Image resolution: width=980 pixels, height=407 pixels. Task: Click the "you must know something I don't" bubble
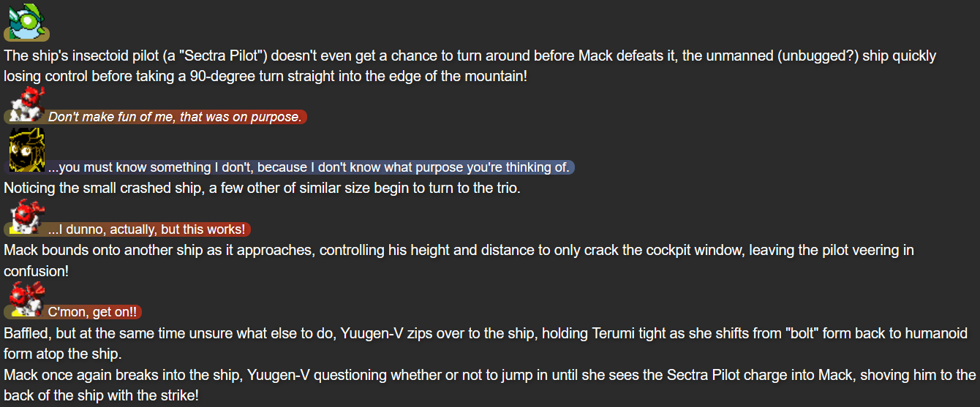pyautogui.click(x=309, y=167)
